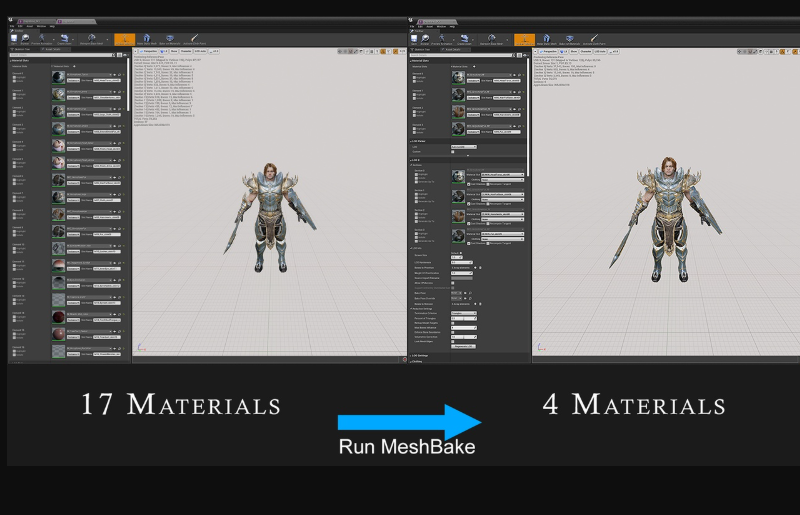Toggle Allow CPU Access checkbox
The height and width of the screenshot is (515, 800).
coord(453,283)
